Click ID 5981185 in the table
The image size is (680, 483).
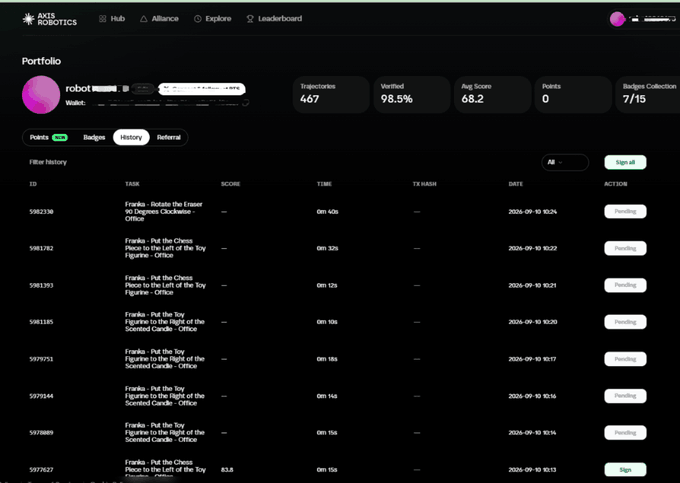coord(41,322)
